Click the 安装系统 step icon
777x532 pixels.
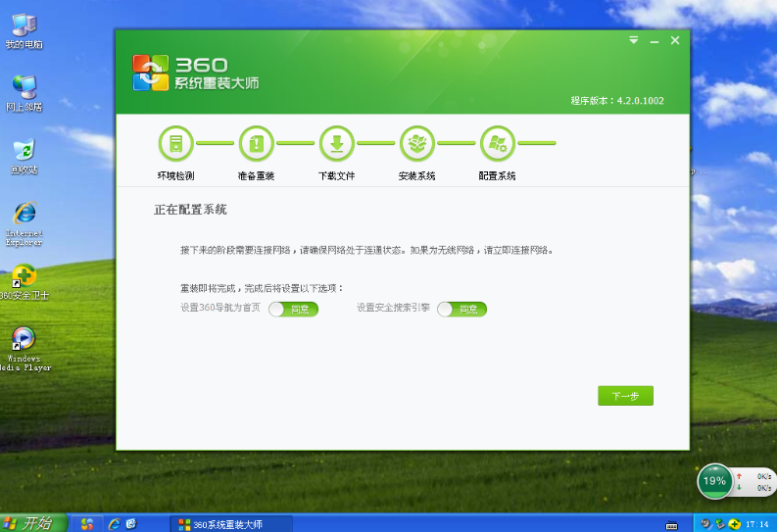[x=416, y=144]
